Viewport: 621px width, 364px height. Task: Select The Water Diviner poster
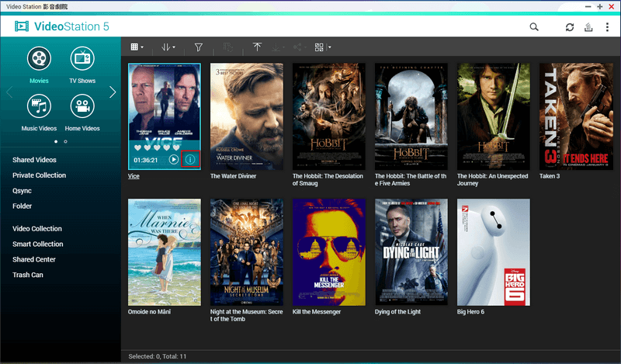coord(247,116)
